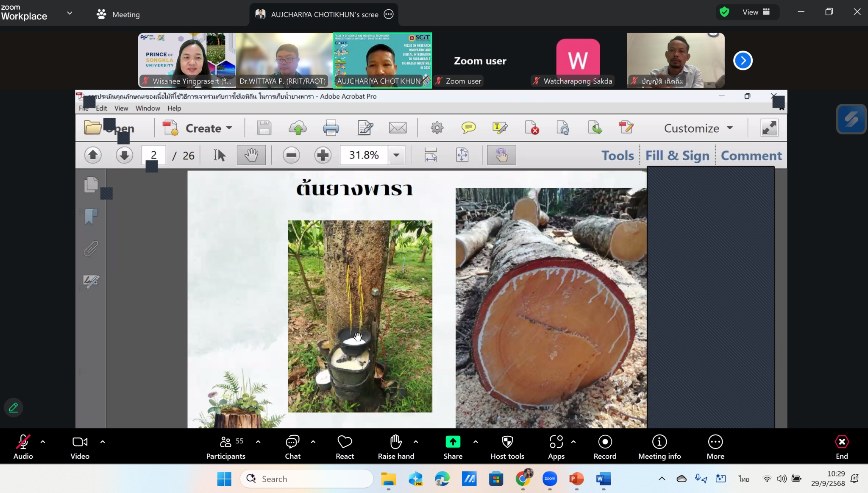Screen dimensions: 868x493
Task: Click the Raise hand icon in Zoom
Action: point(396,442)
